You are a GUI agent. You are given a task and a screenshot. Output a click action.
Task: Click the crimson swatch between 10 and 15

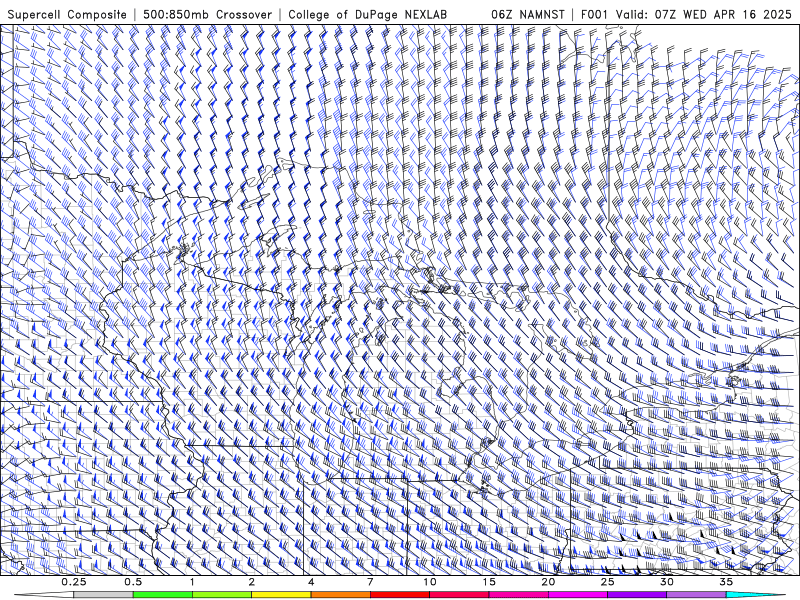coord(459,595)
